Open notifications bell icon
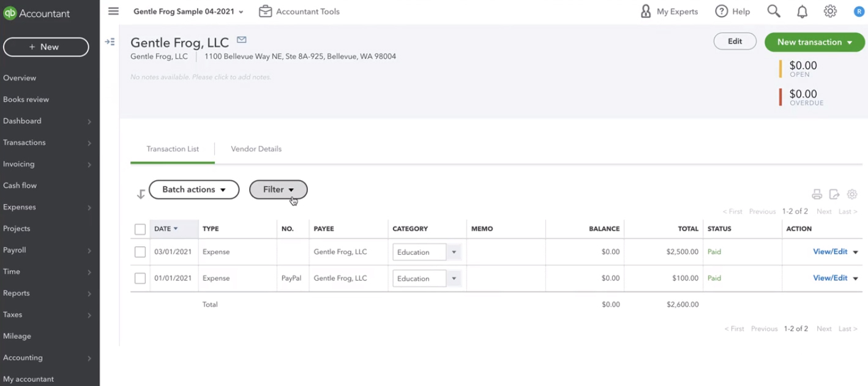Image resolution: width=868 pixels, height=386 pixels. point(802,11)
